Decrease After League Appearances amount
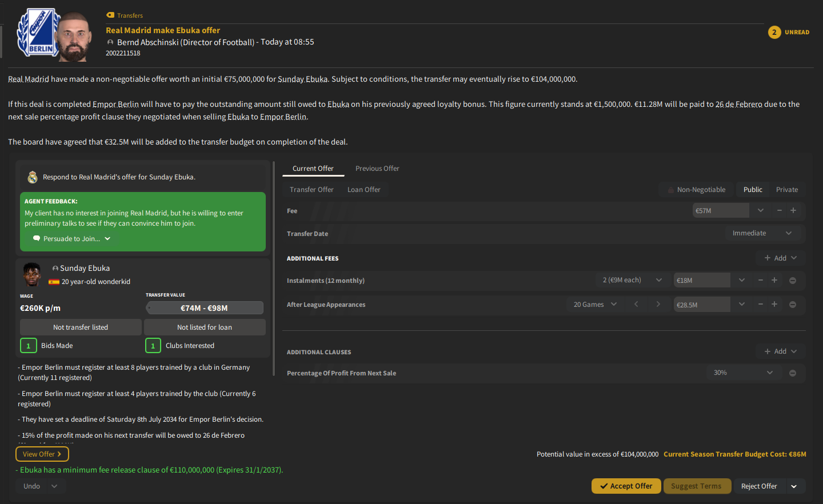 [x=761, y=304]
